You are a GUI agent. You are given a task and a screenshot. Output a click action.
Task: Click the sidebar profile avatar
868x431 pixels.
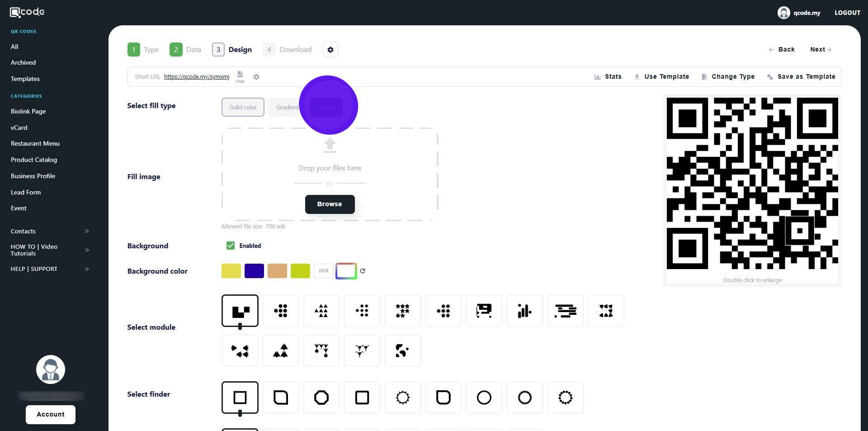(x=51, y=369)
